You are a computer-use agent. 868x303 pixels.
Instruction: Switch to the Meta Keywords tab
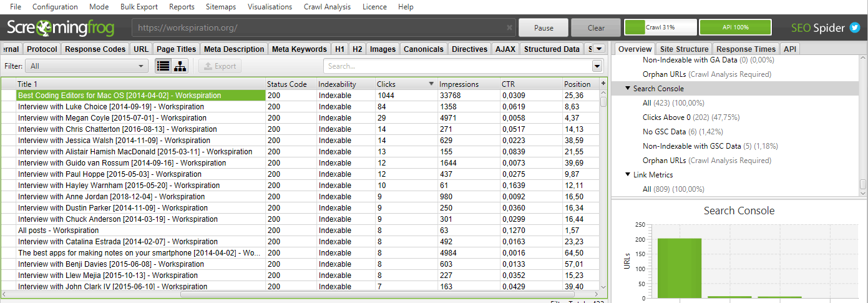coord(300,49)
